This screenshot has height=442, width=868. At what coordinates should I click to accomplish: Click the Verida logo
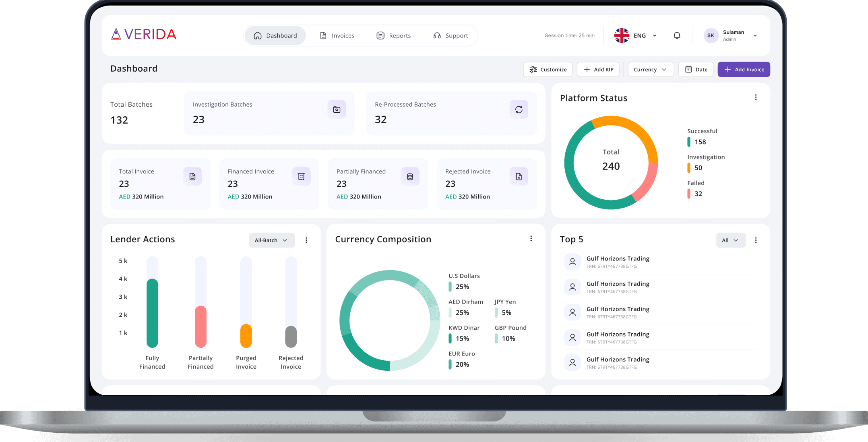144,34
